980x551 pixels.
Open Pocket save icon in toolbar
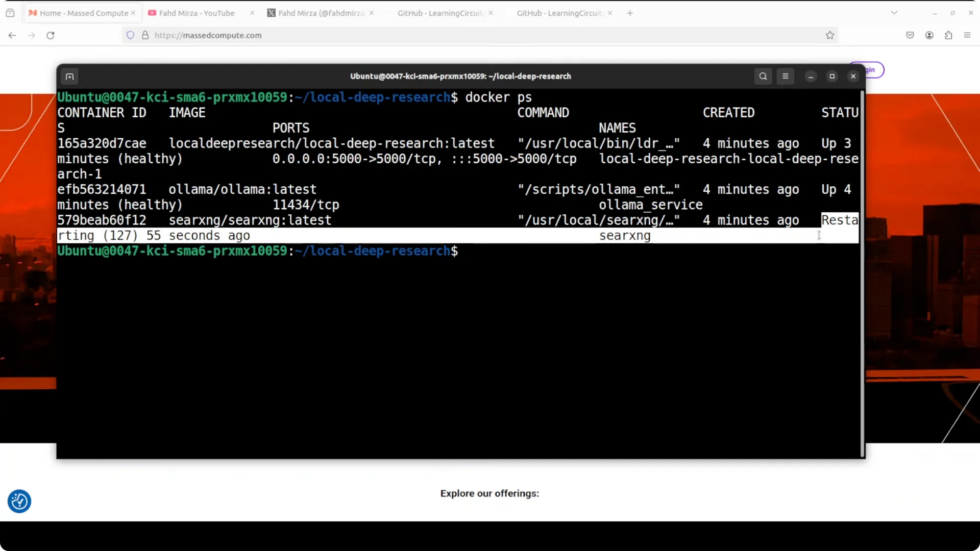910,35
